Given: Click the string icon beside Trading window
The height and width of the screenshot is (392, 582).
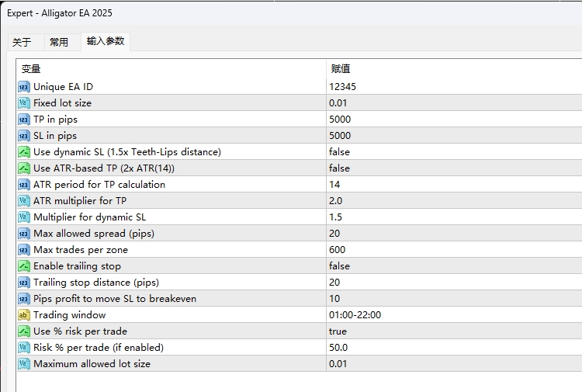Looking at the screenshot, I should tap(24, 315).
